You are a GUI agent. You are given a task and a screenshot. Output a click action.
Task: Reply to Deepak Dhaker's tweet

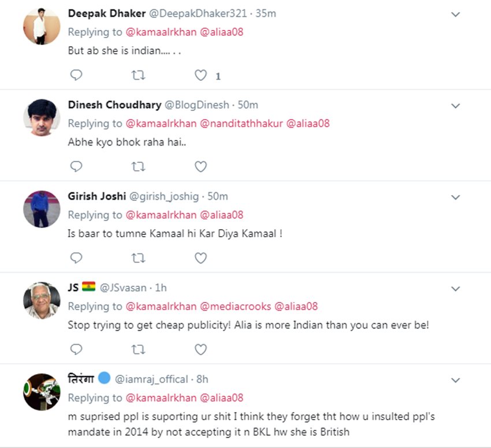click(x=76, y=75)
